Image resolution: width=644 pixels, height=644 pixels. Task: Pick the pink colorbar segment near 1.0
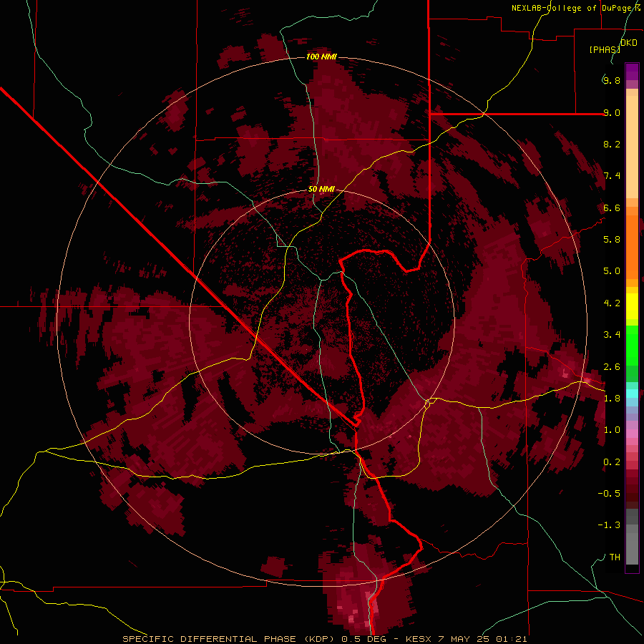click(x=632, y=434)
